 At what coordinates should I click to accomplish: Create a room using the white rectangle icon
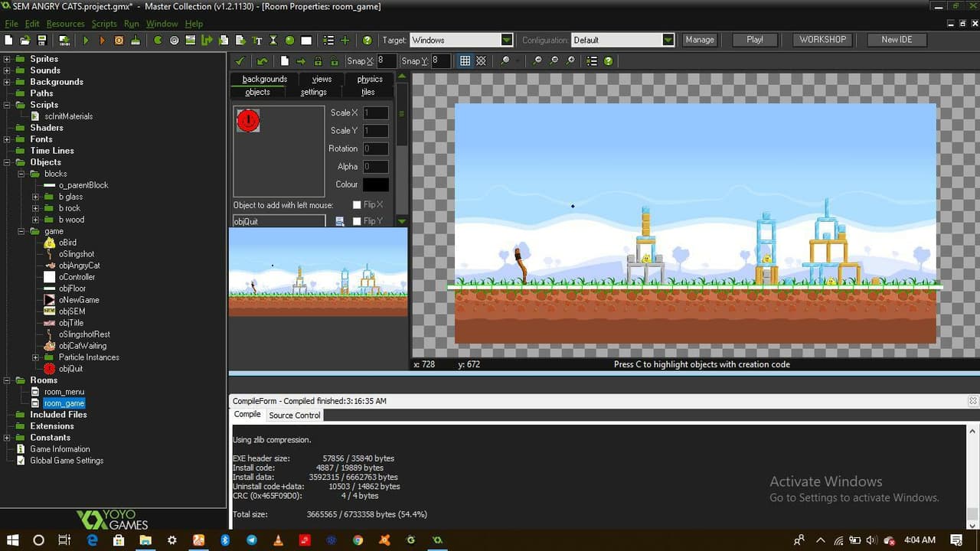point(306,41)
